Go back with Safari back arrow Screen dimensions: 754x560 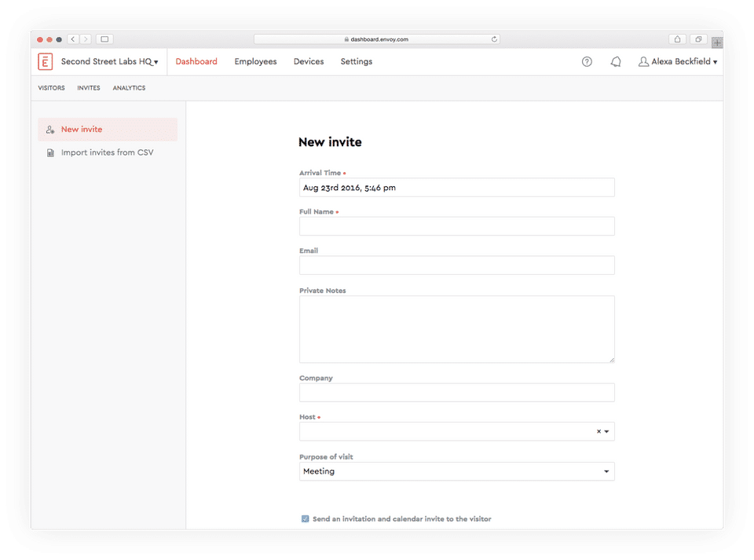[73, 39]
